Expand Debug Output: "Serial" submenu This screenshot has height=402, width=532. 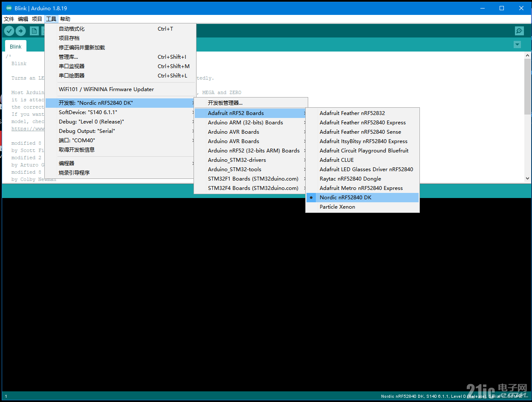[121, 131]
